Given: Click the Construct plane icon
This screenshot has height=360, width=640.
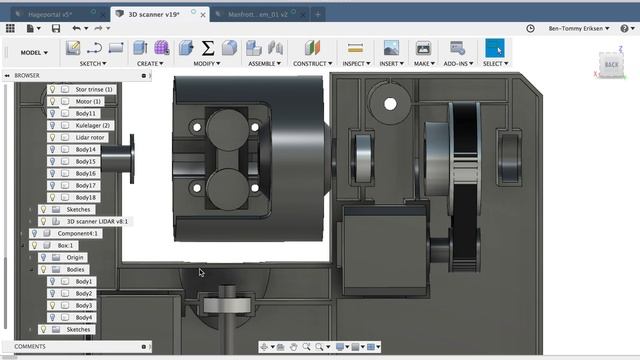Looking at the screenshot, I should pyautogui.click(x=312, y=48).
